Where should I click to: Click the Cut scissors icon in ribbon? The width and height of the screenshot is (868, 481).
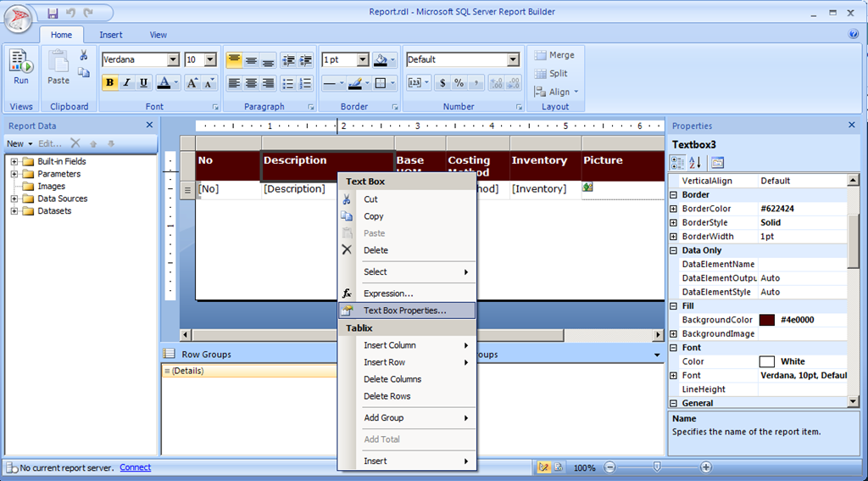coord(84,54)
